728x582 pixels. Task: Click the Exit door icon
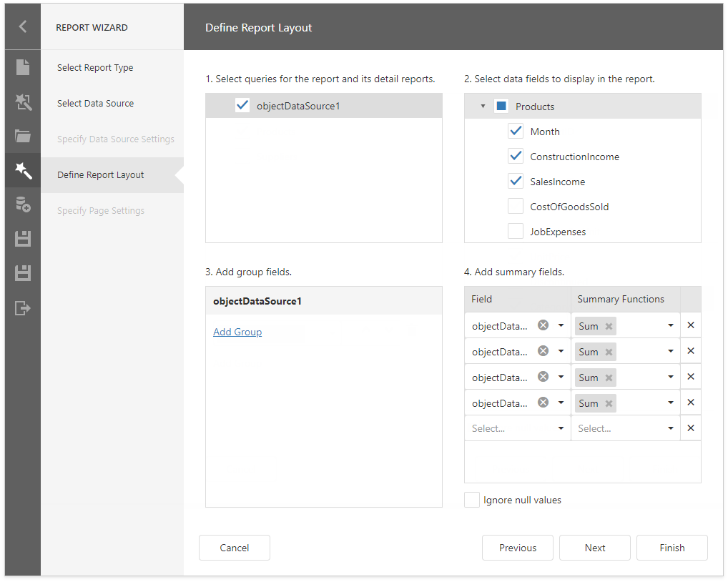[x=23, y=308]
